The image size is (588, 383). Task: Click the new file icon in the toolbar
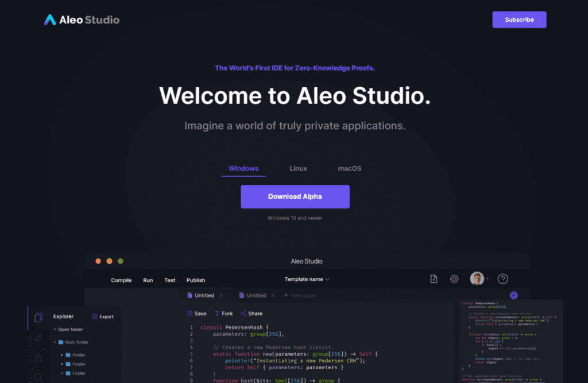tap(434, 279)
